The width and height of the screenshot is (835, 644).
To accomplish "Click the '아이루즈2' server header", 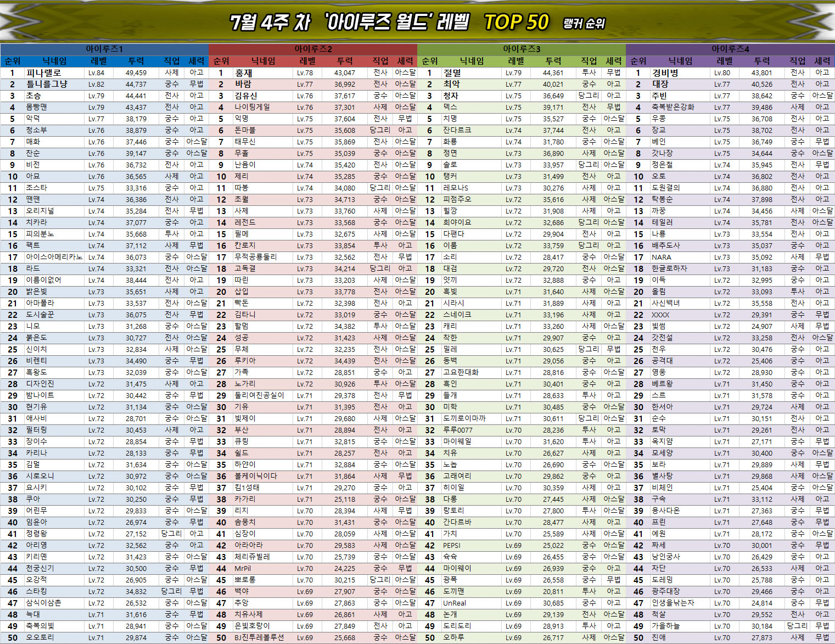I will (313, 49).
